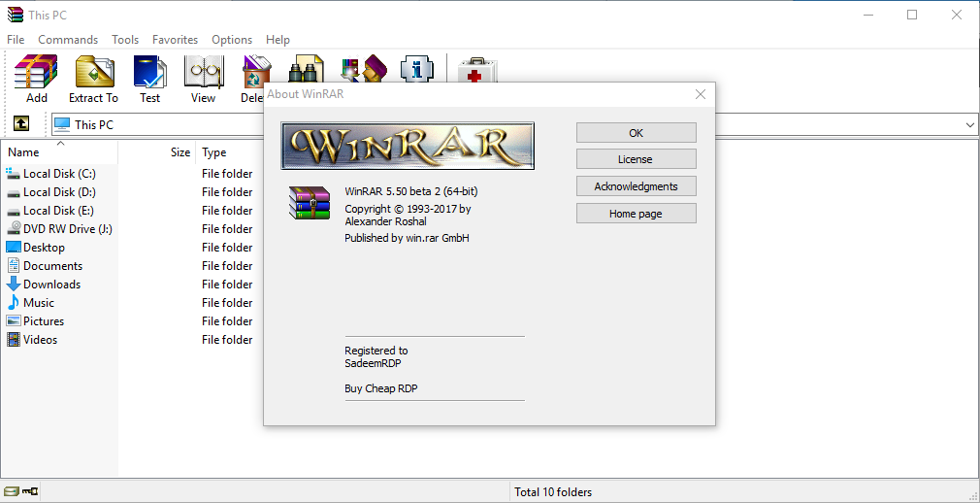Expand the address bar dropdown arrow
980x503 pixels.
(x=970, y=124)
